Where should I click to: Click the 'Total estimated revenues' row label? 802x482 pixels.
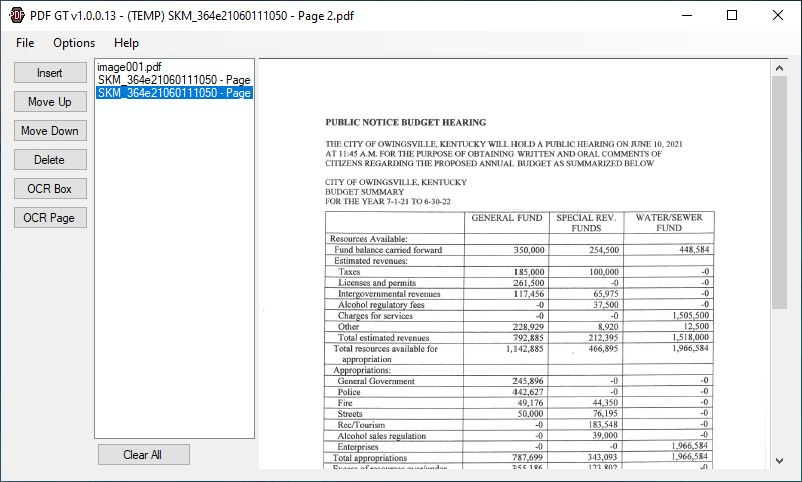click(383, 338)
